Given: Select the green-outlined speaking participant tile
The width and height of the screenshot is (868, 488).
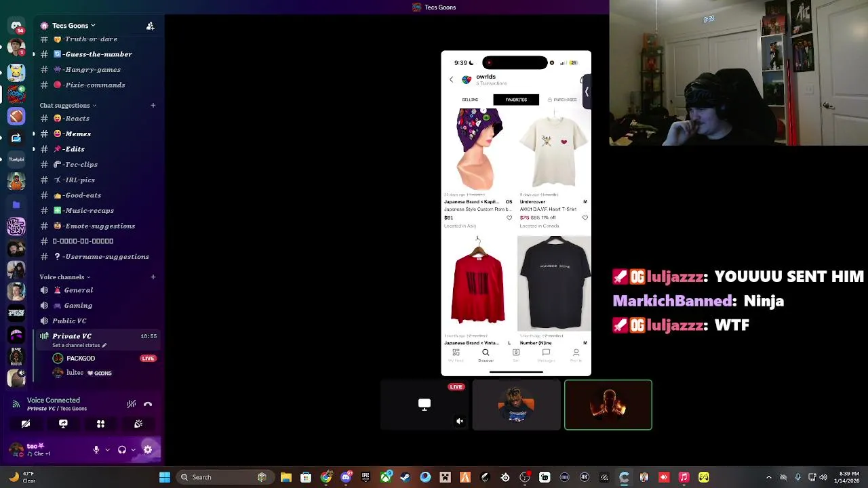Looking at the screenshot, I should tap(608, 405).
